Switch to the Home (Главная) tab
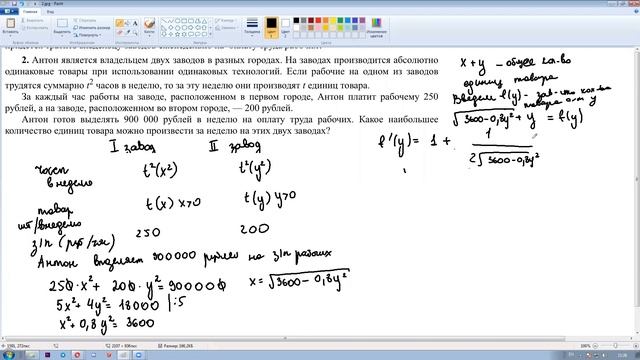Screen dimensions: 640x360 pos(30,12)
